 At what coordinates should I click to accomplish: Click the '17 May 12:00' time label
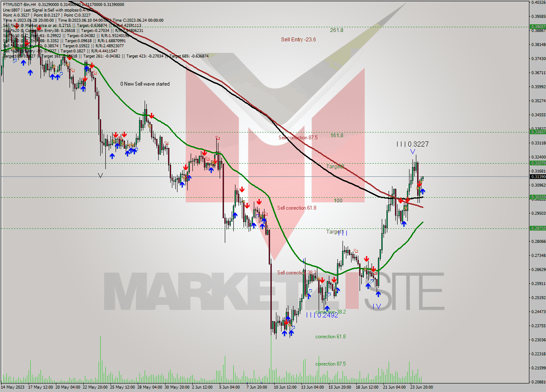click(41, 387)
